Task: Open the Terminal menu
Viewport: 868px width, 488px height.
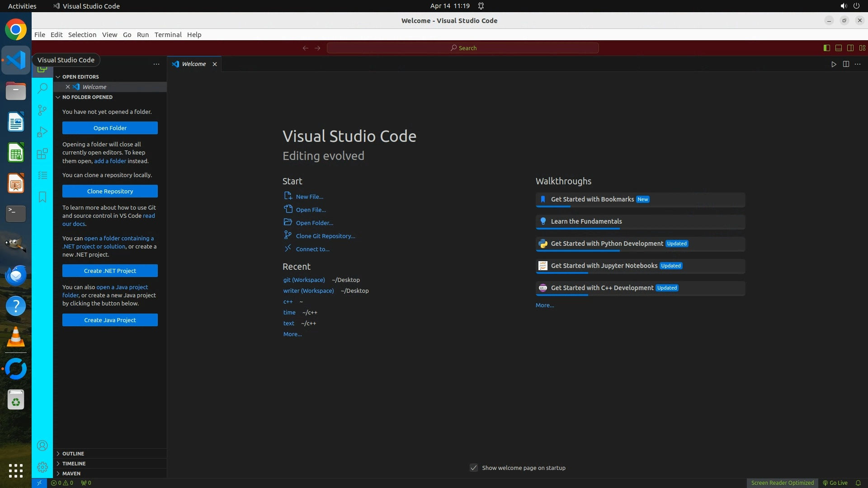Action: pos(168,35)
